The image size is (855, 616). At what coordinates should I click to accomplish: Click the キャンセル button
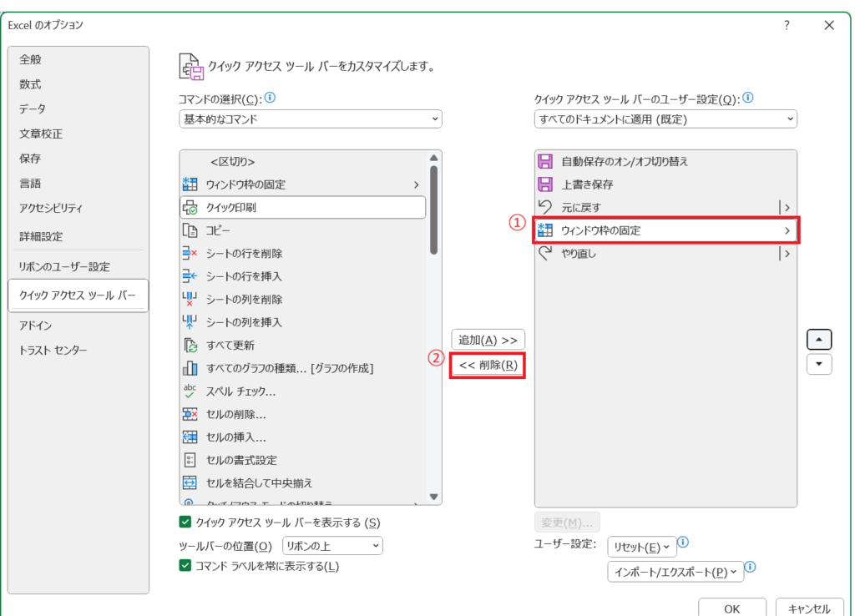tap(809, 608)
